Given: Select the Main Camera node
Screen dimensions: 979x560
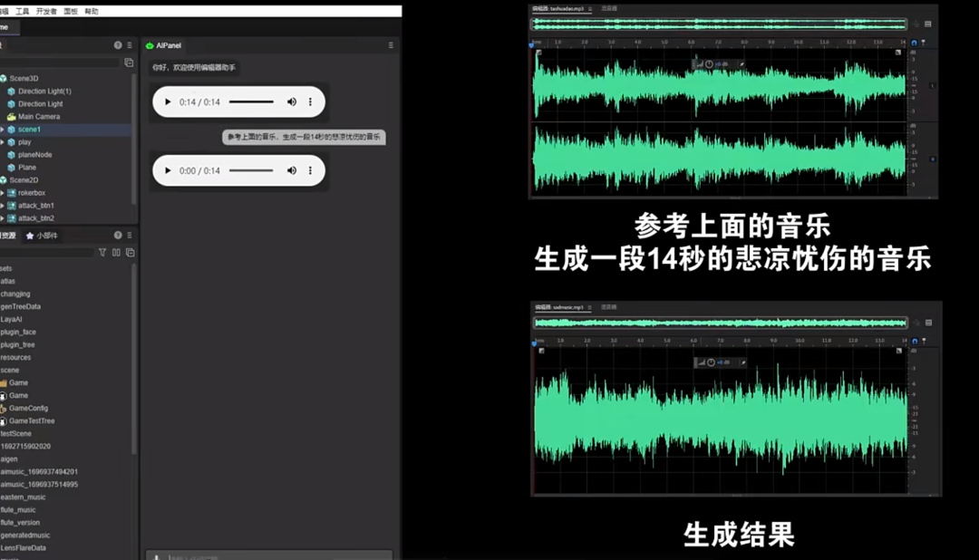Looking at the screenshot, I should tap(39, 117).
